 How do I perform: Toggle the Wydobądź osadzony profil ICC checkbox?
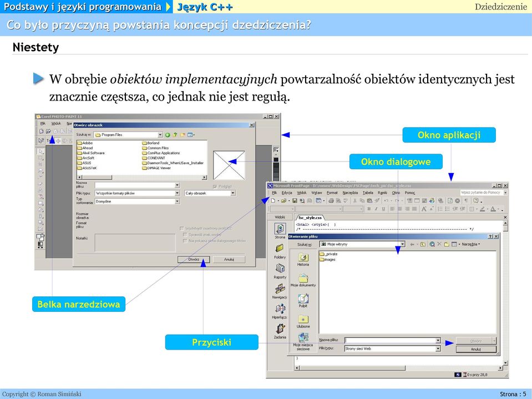tap(182, 229)
